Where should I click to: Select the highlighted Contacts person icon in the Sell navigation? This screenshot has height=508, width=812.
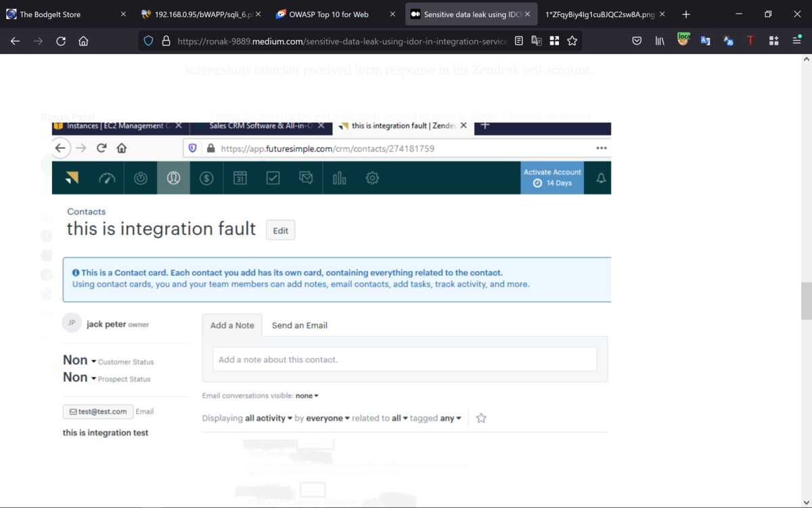point(174,178)
